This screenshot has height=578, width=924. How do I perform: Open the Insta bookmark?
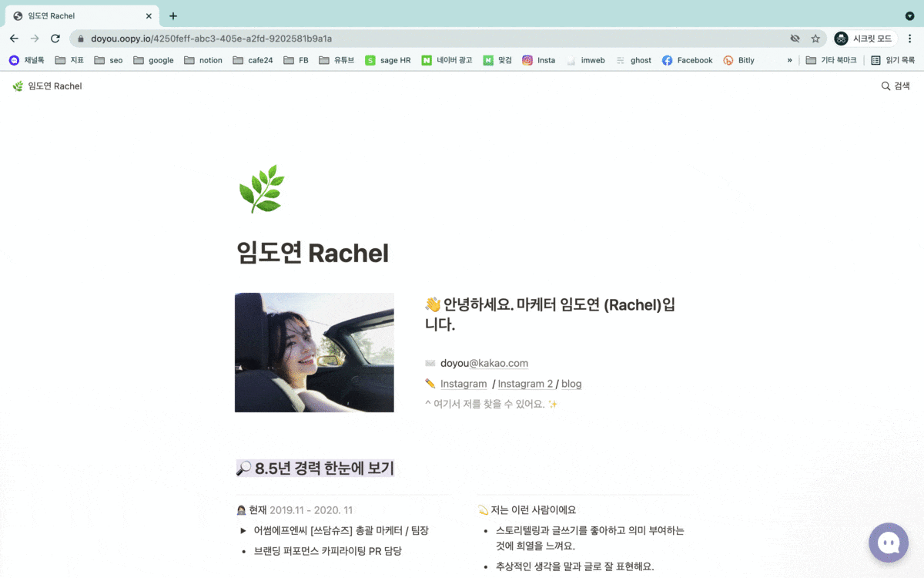click(538, 60)
